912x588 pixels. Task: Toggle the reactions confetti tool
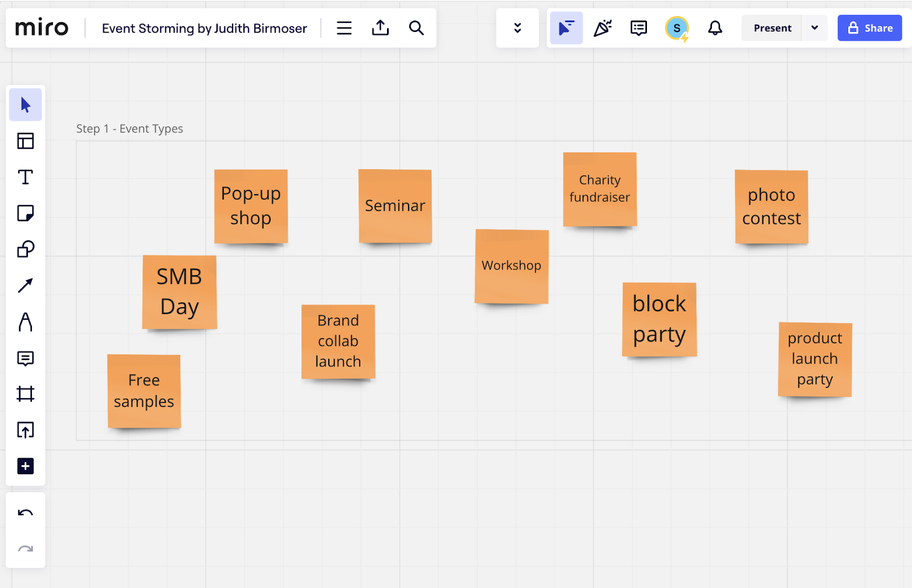pos(602,27)
